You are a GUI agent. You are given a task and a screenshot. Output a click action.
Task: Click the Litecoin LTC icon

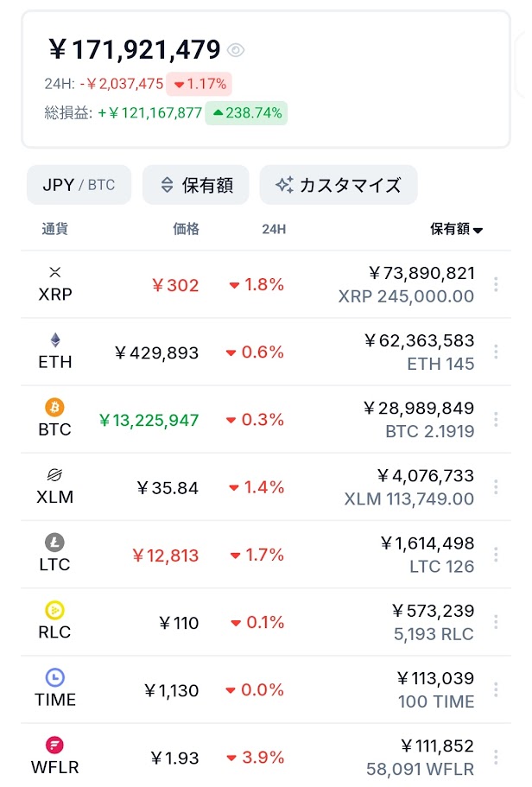pos(55,543)
